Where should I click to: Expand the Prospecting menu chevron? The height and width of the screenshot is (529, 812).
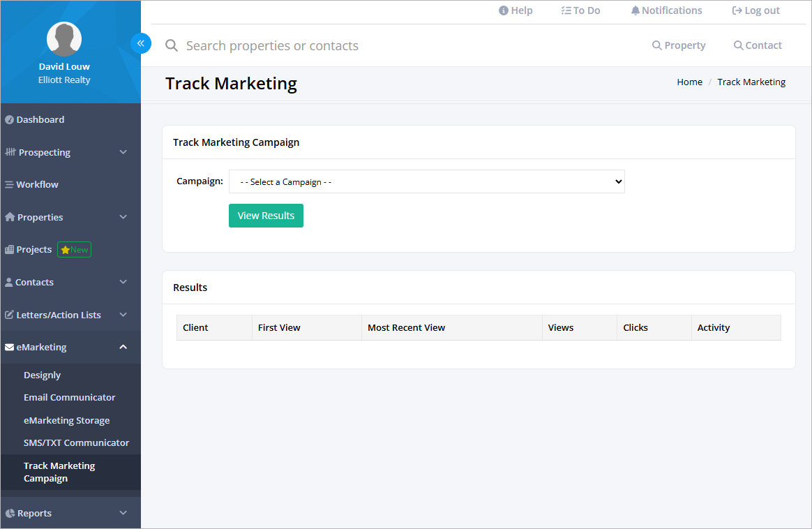click(123, 152)
